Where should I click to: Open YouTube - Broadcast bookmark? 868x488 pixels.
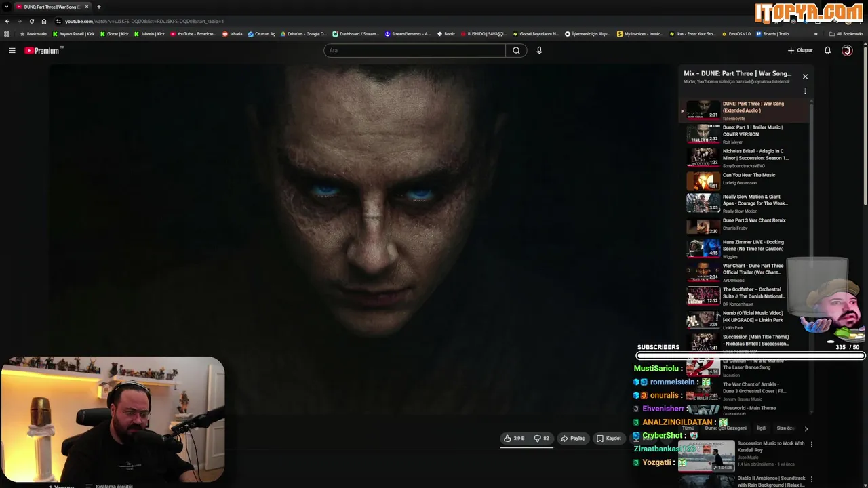point(193,33)
